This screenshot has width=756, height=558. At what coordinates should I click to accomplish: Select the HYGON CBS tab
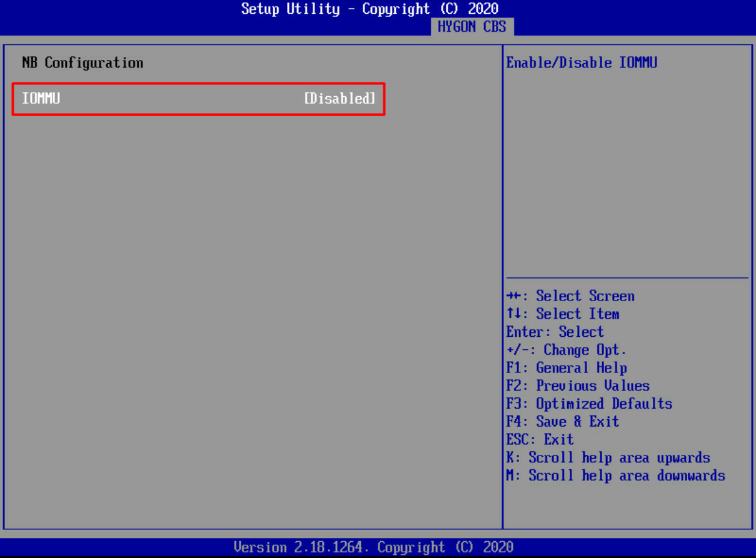tap(472, 27)
